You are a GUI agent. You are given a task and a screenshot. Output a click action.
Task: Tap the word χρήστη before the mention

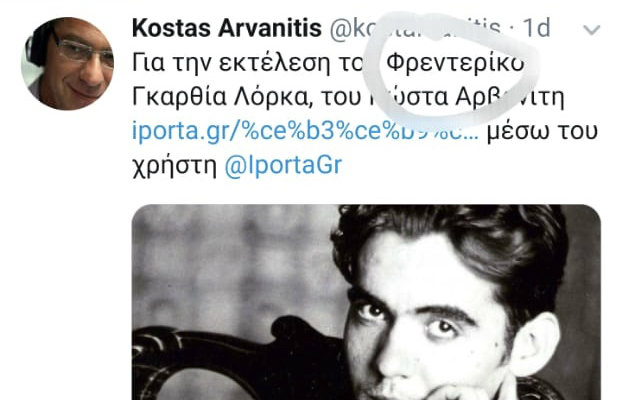174,166
